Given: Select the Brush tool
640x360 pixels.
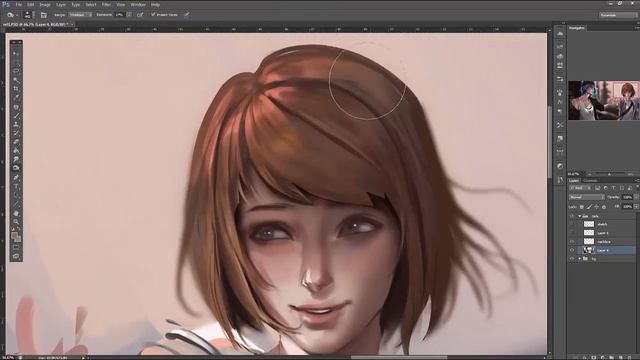Looking at the screenshot, I should [x=16, y=116].
